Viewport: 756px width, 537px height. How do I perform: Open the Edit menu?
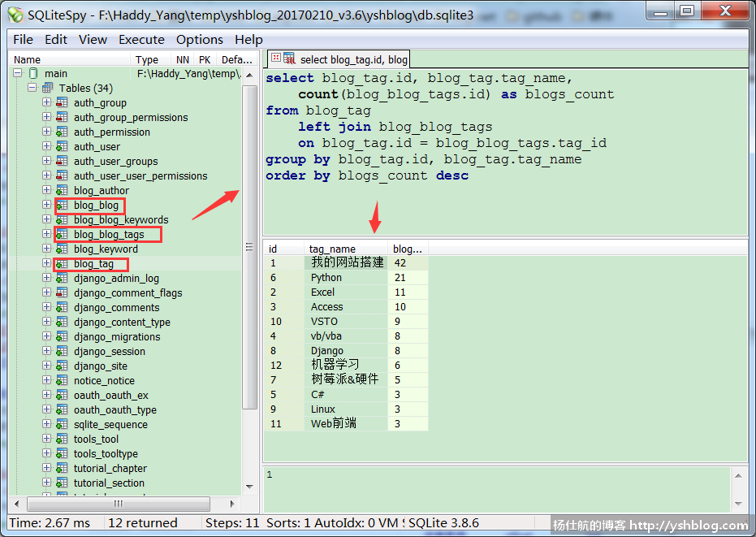coord(56,40)
